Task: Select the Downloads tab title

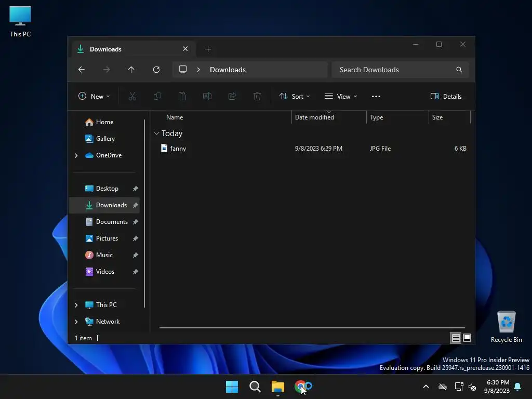Action: pyautogui.click(x=105, y=49)
